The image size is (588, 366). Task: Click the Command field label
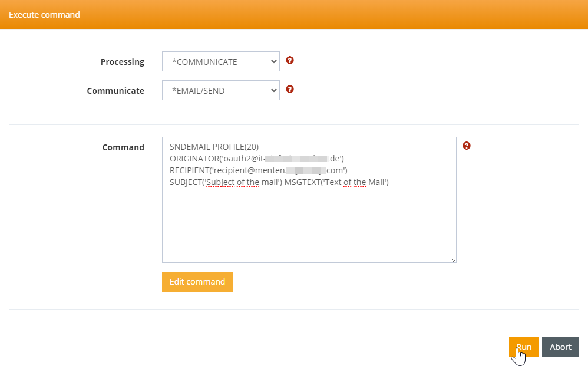[123, 147]
